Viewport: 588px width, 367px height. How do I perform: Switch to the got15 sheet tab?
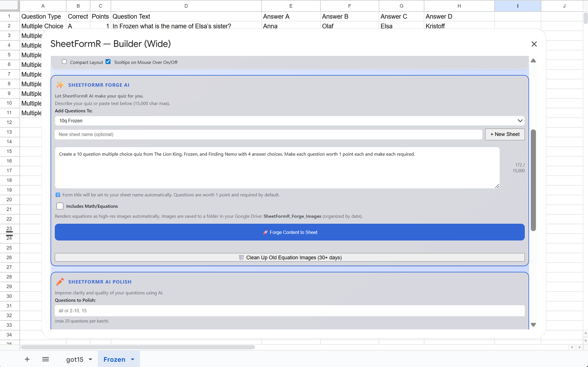[x=75, y=359]
